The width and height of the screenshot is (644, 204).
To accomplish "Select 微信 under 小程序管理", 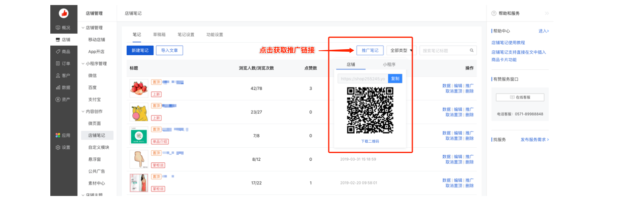I will click(x=92, y=75).
